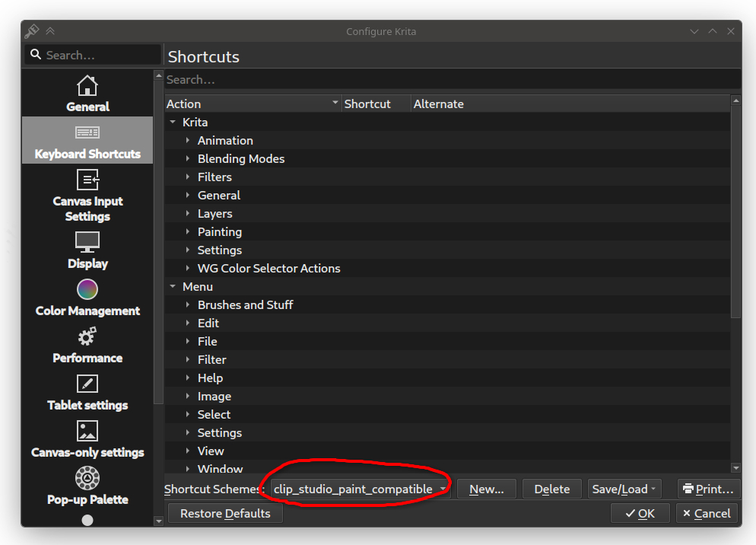
Task: Focus the sidebar Search field
Action: [93, 55]
